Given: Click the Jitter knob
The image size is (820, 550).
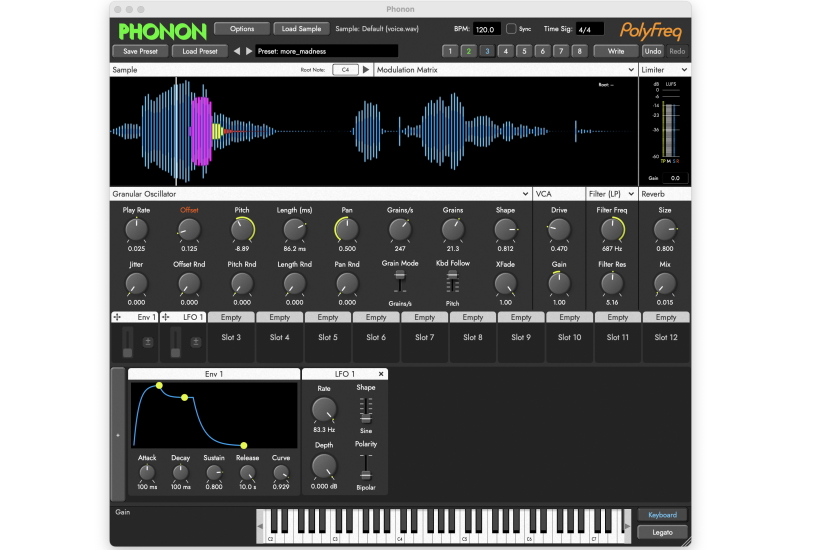Looking at the screenshot, I should click(x=136, y=284).
